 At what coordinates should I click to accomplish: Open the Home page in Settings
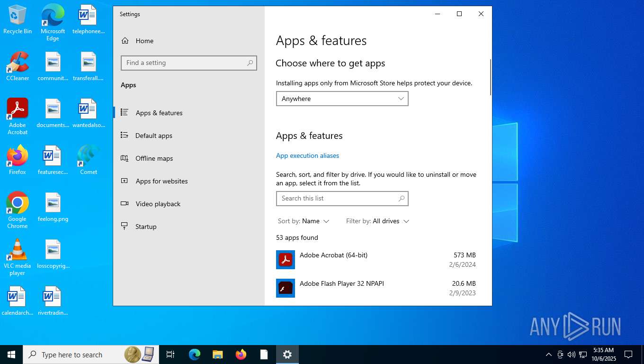[188, 41]
